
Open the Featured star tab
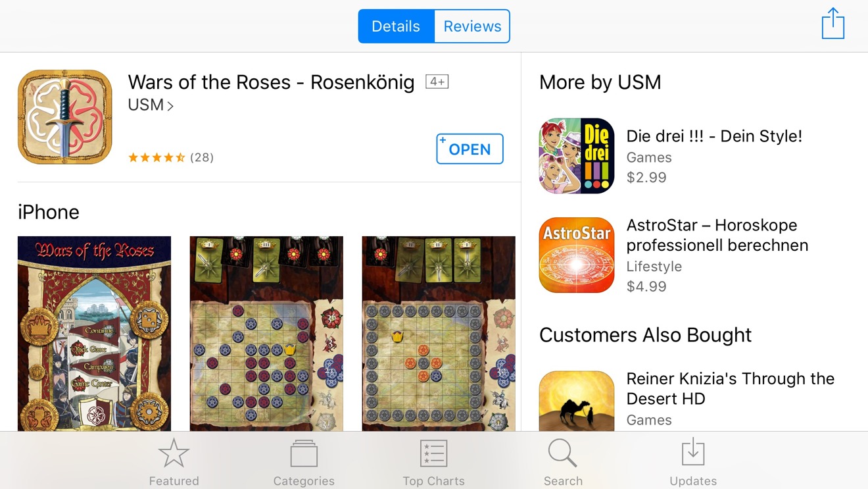point(174,462)
